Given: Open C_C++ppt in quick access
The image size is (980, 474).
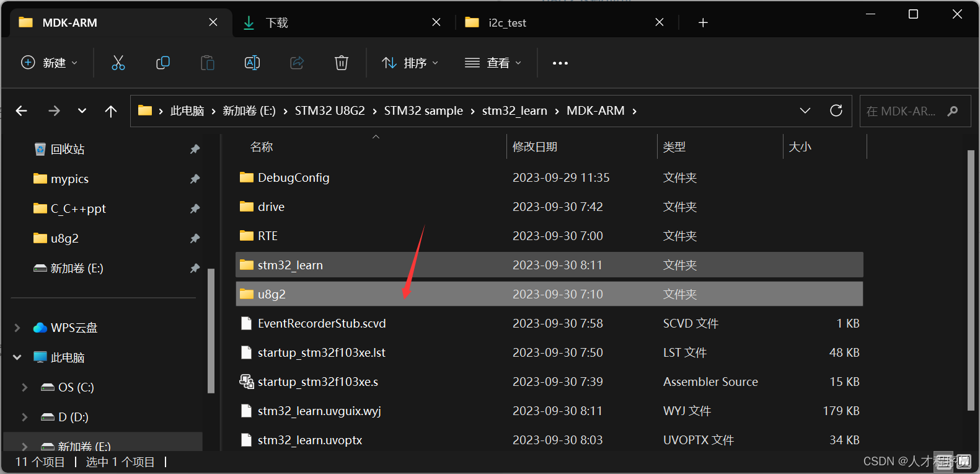Looking at the screenshot, I should (x=78, y=208).
